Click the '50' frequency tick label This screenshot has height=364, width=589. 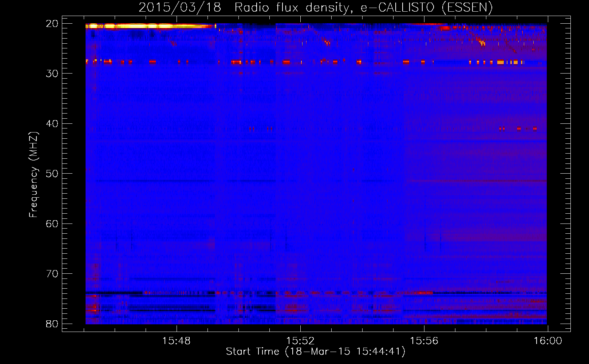click(x=52, y=174)
